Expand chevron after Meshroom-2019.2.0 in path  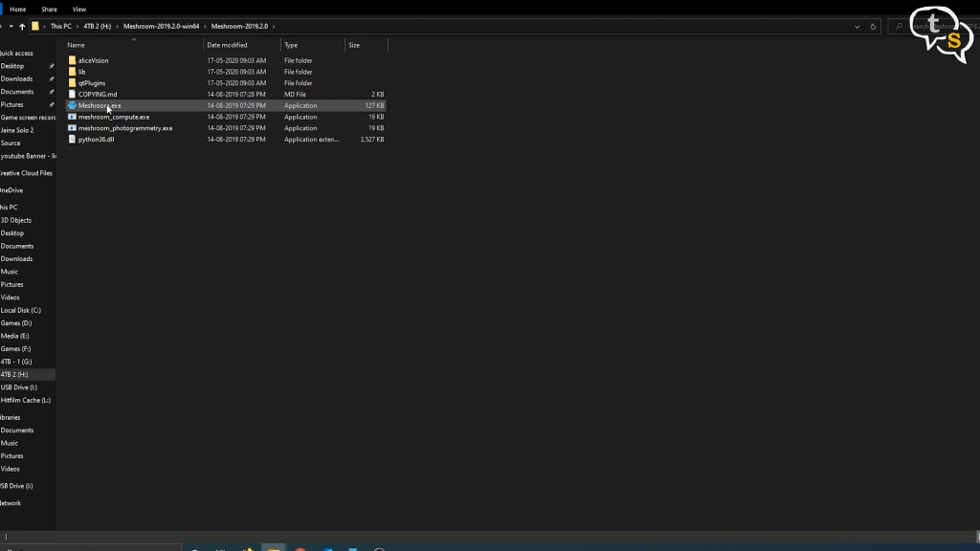[275, 27]
